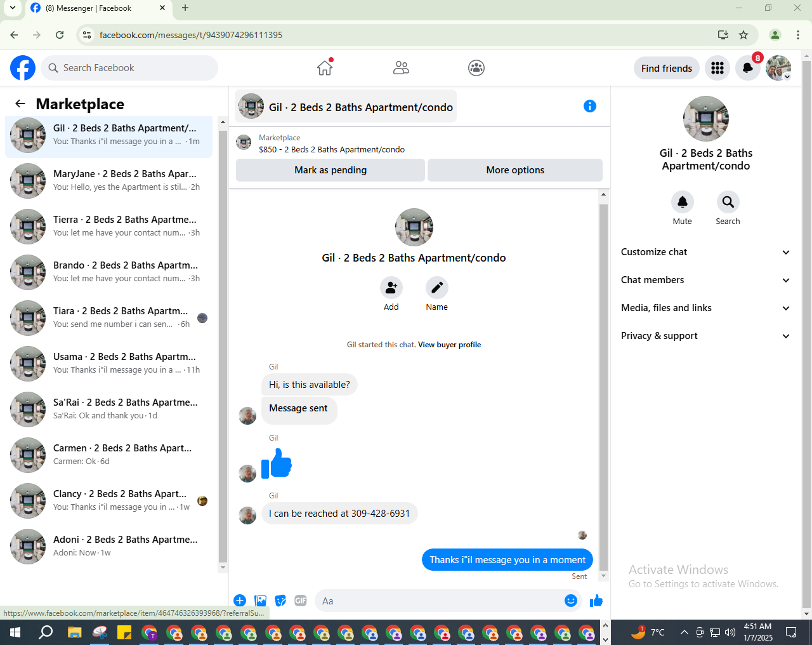Expand the Chat members section
The image size is (812, 645).
(706, 280)
